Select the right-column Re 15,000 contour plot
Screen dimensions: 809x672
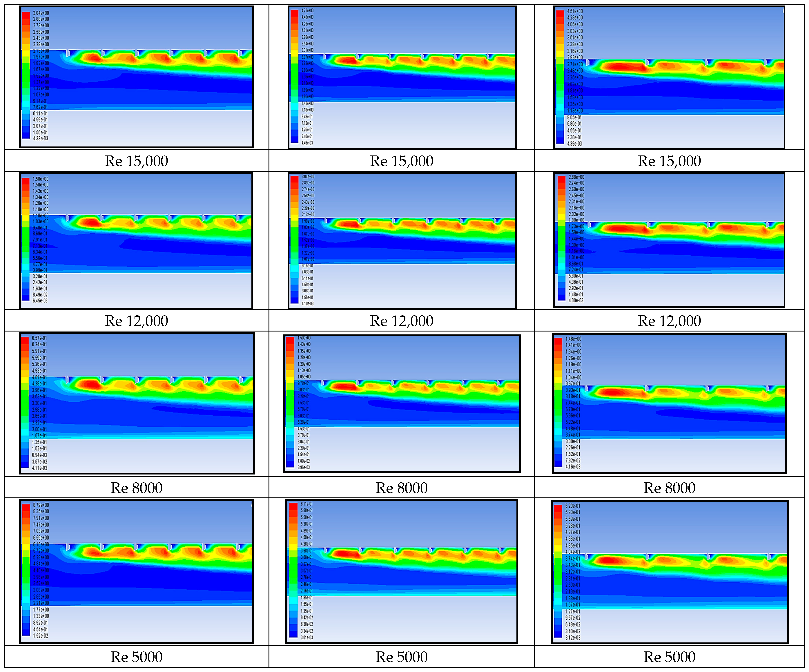coord(669,77)
